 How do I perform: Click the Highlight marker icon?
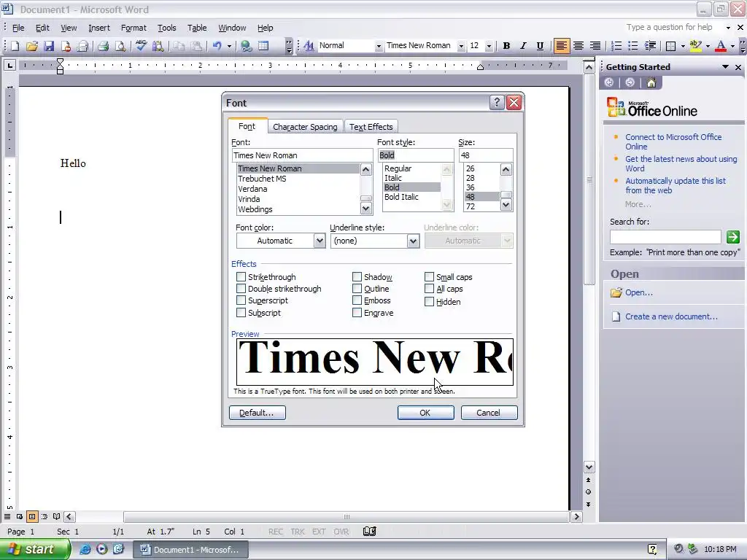(x=695, y=46)
